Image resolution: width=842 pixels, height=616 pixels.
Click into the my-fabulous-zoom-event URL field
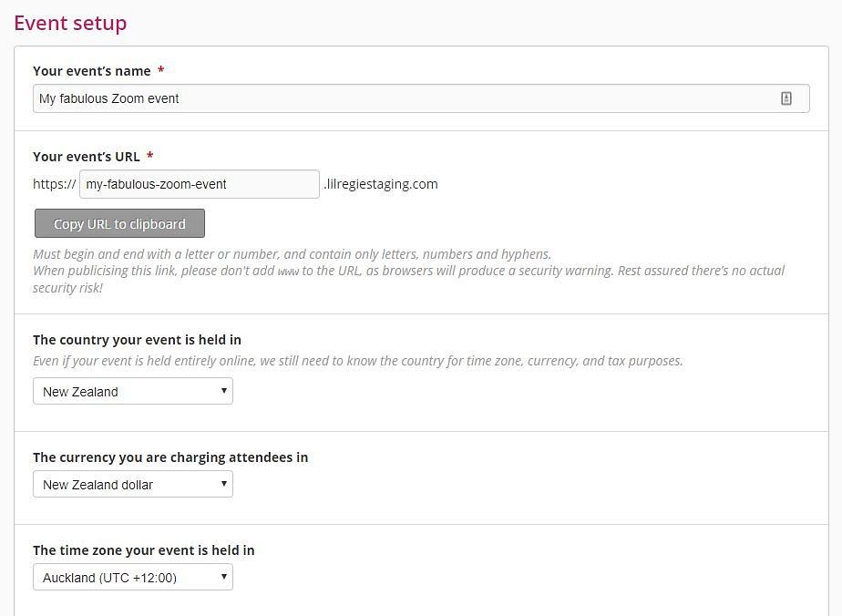pos(200,184)
